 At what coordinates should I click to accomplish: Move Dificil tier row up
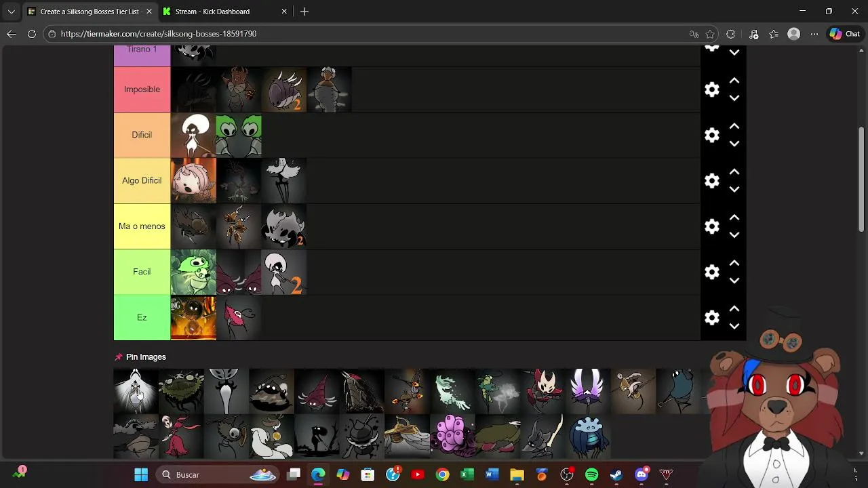click(734, 126)
